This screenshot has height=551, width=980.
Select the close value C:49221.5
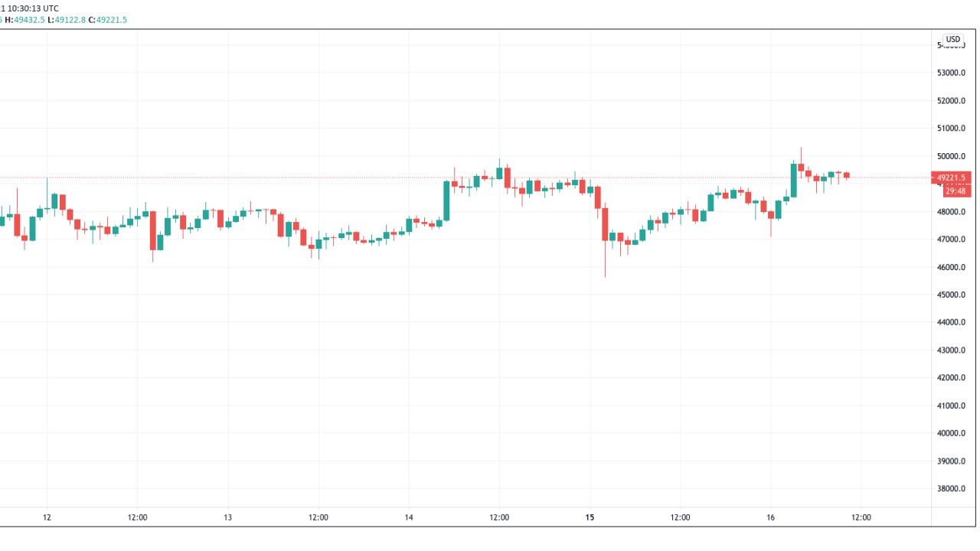click(x=108, y=20)
